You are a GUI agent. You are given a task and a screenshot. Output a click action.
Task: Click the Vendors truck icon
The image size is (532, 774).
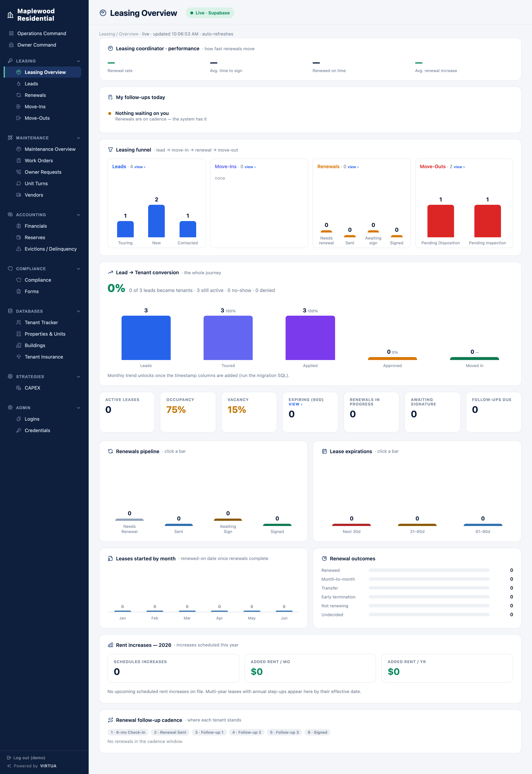[19, 195]
